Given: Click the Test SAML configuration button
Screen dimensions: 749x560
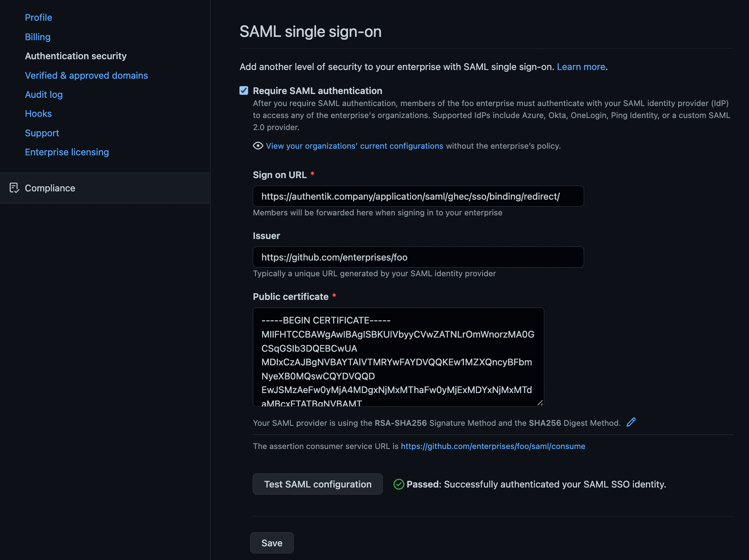Looking at the screenshot, I should tap(317, 484).
